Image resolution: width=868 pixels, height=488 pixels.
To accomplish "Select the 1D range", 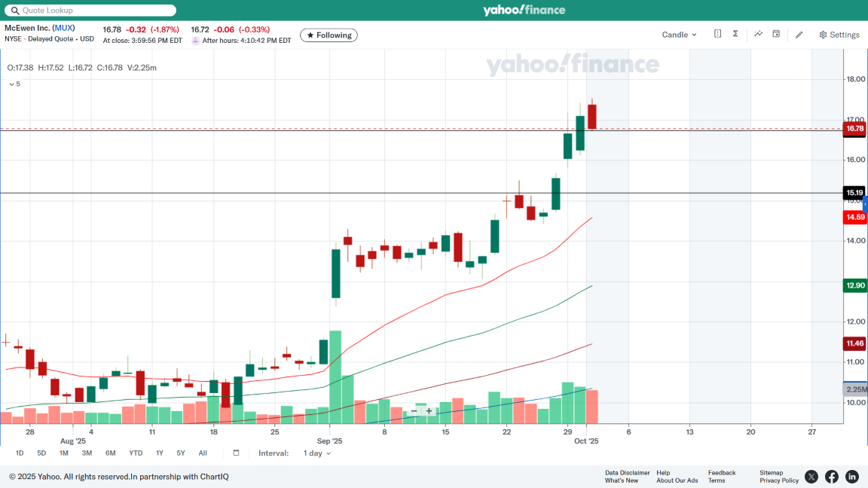I will pyautogui.click(x=20, y=453).
